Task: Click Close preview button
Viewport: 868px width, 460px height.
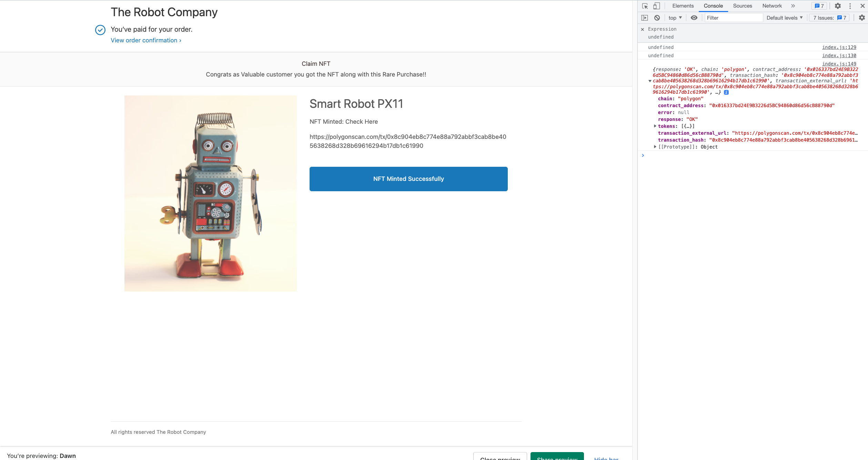Action: point(500,456)
